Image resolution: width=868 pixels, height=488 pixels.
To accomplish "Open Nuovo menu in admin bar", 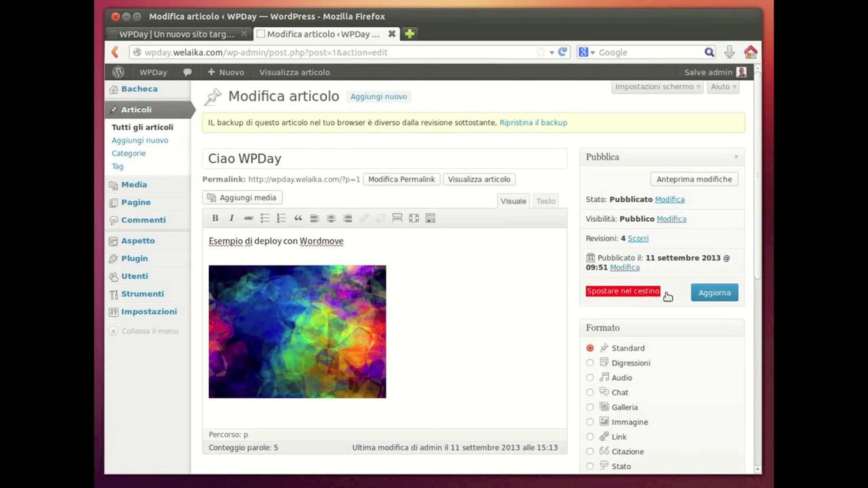I will pyautogui.click(x=226, y=72).
